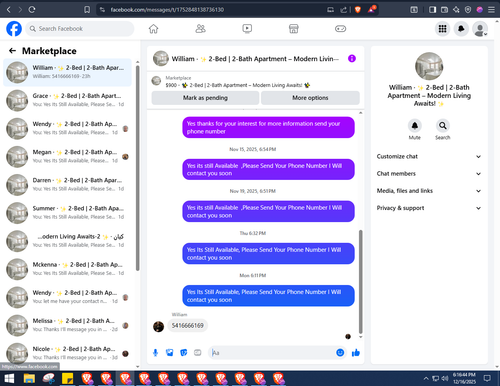Screen dimensions: 500x386
Task: Click William's avatar beside his message
Action: pos(158,326)
